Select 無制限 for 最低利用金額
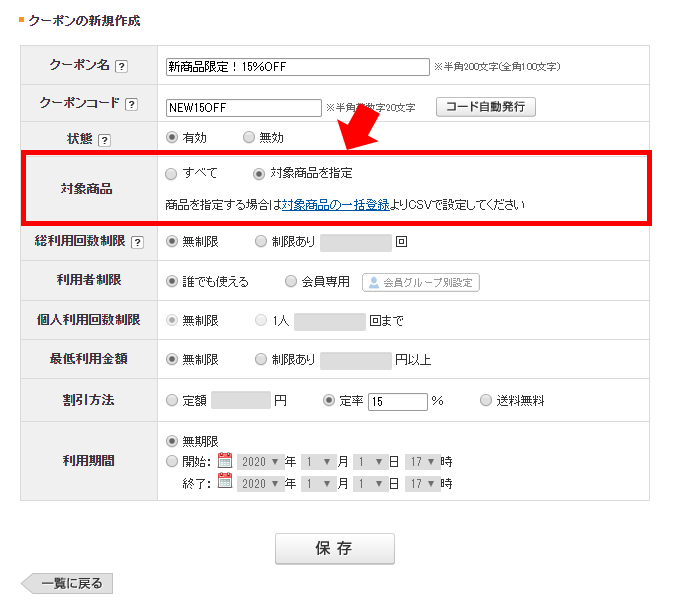 click(172, 359)
